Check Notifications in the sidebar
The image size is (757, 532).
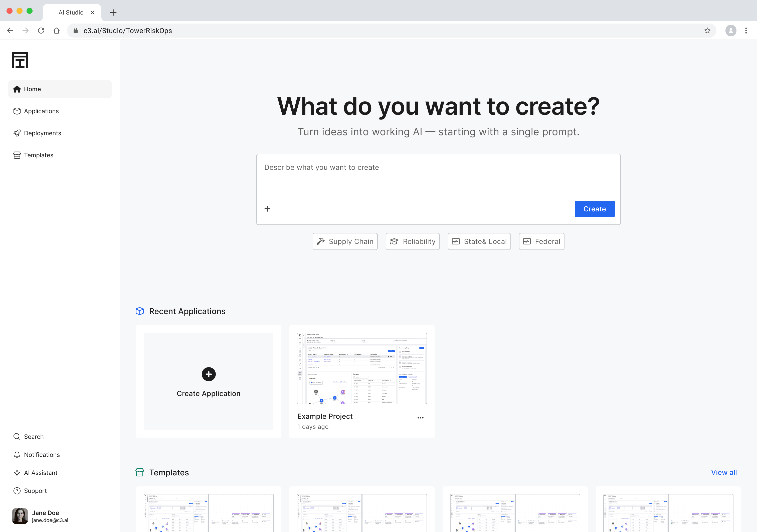tap(42, 455)
